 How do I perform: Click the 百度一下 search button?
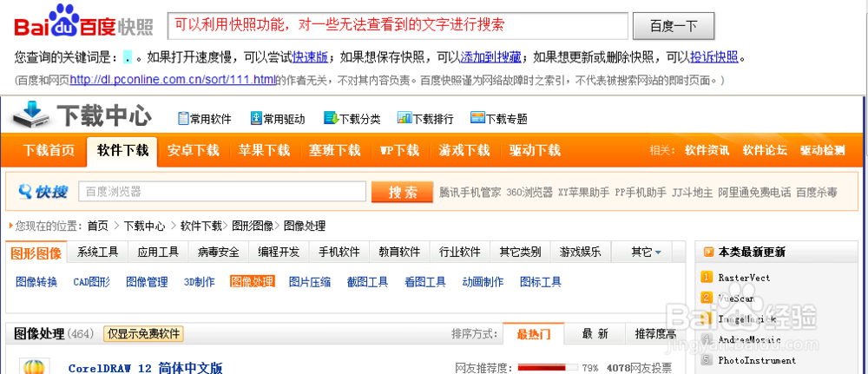pos(674,26)
